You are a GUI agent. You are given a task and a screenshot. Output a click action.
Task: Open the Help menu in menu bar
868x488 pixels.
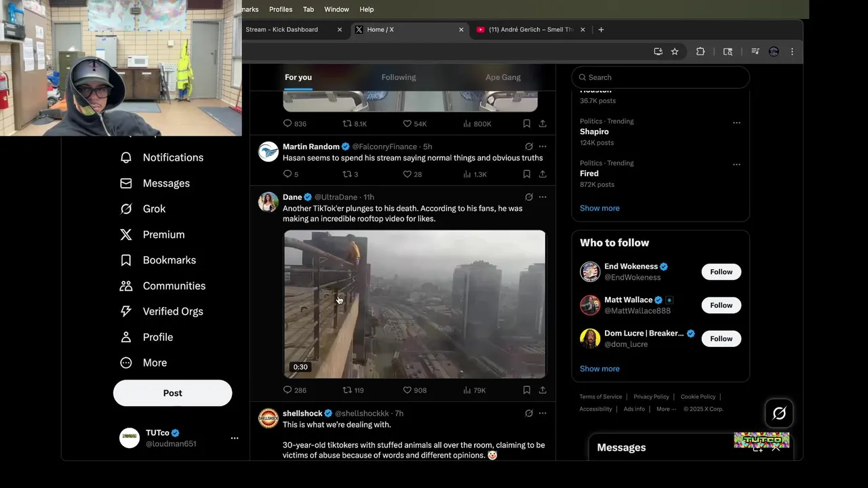point(367,9)
